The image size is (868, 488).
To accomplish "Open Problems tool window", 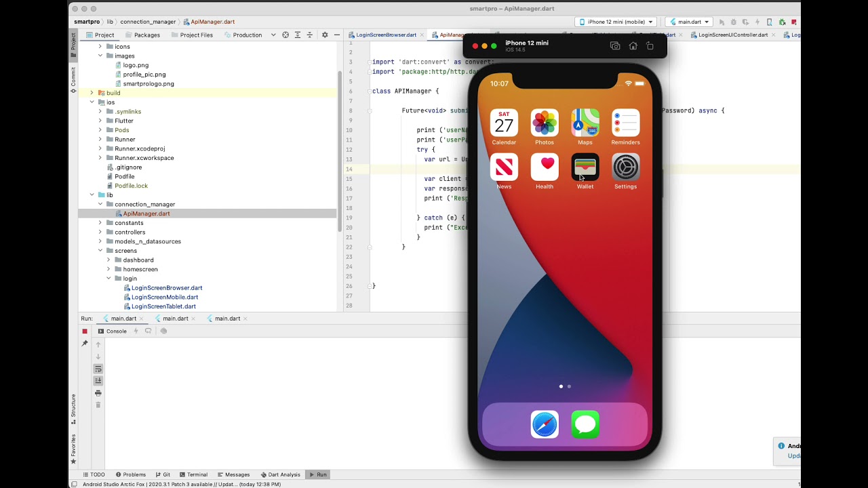I will (x=130, y=474).
